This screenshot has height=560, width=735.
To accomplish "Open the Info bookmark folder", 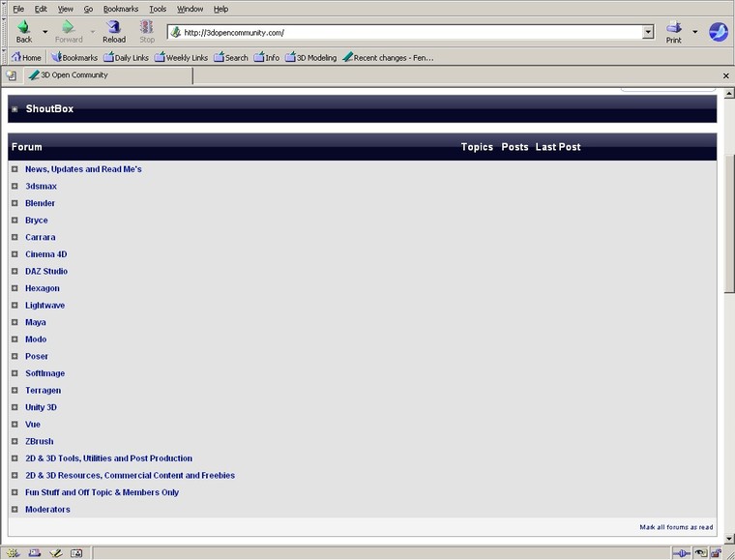I will click(266, 57).
